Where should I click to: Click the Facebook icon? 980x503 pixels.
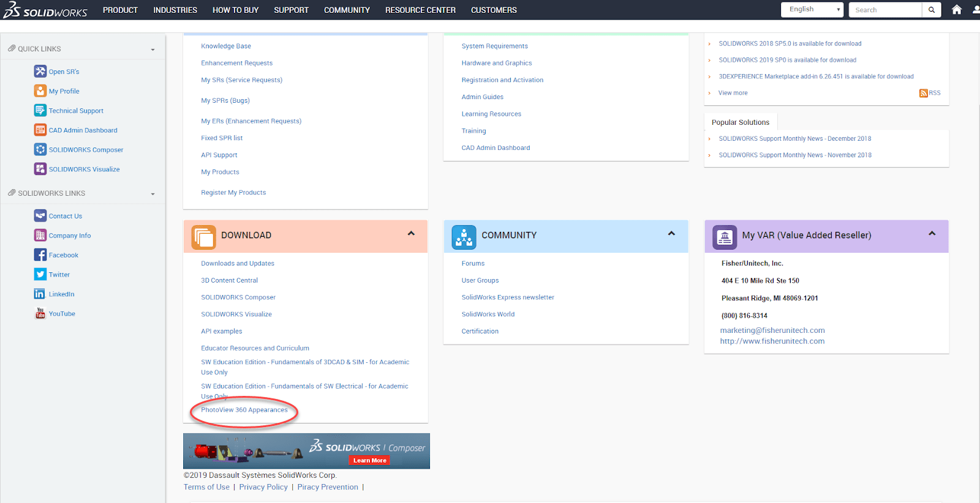(40, 255)
